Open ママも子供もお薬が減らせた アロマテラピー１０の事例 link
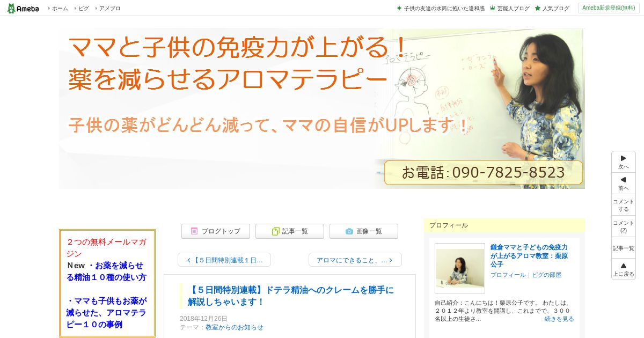This screenshot has width=644, height=338. pyautogui.click(x=106, y=312)
